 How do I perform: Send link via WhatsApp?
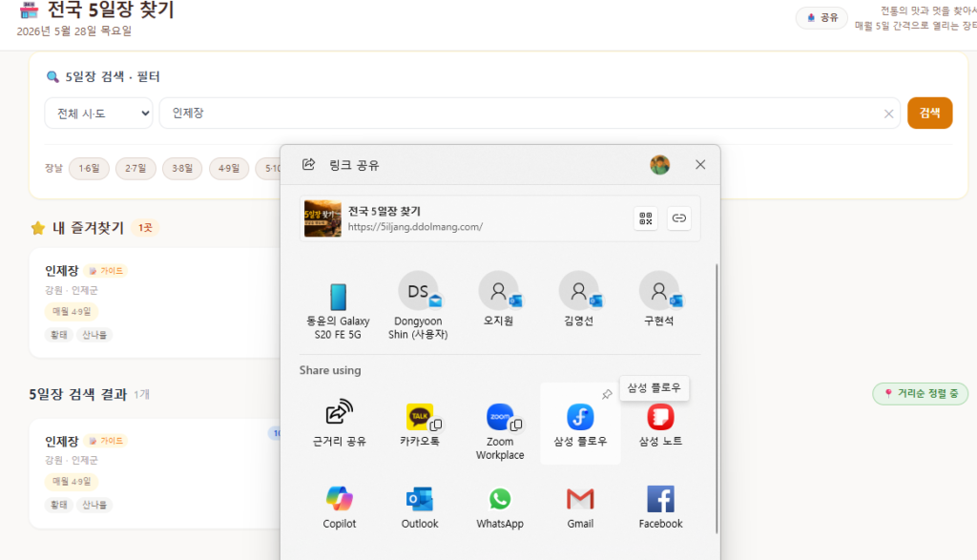pos(500,506)
